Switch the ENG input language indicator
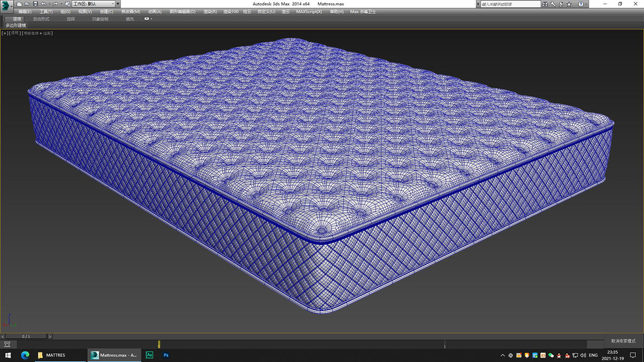This screenshot has width=644, height=362. pyautogui.click(x=593, y=355)
